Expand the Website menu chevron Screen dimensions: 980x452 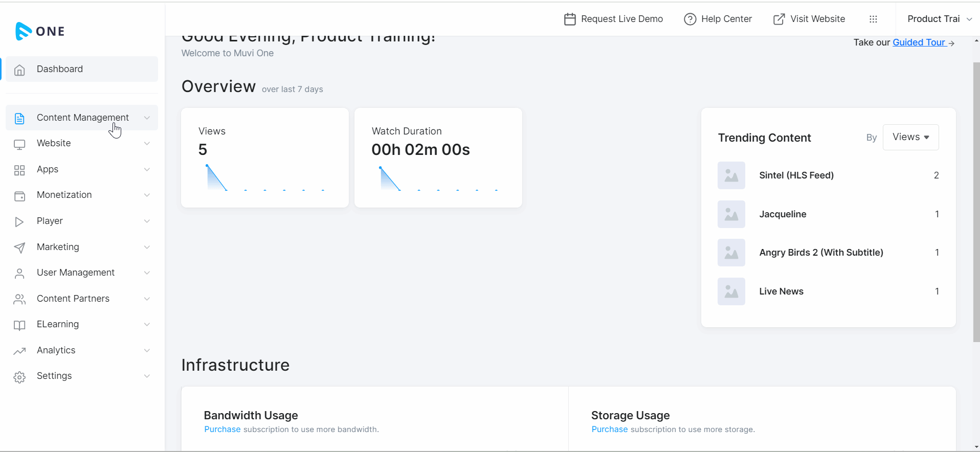coord(147,144)
